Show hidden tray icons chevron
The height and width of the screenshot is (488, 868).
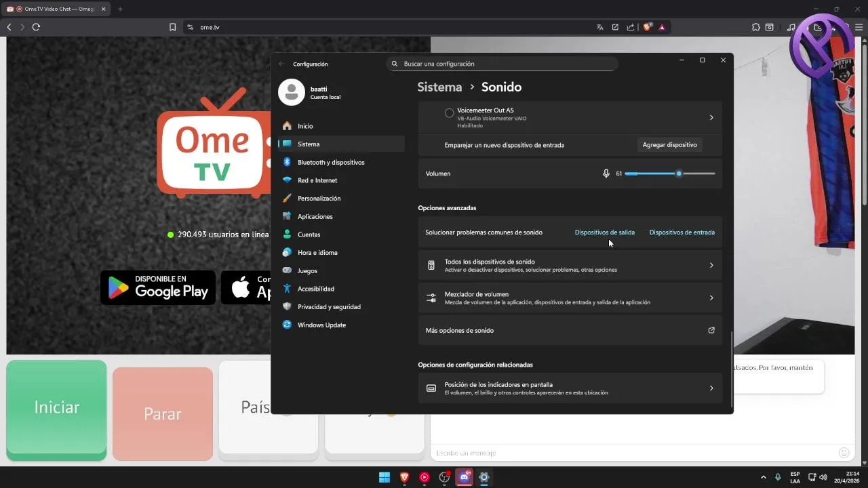click(x=763, y=477)
